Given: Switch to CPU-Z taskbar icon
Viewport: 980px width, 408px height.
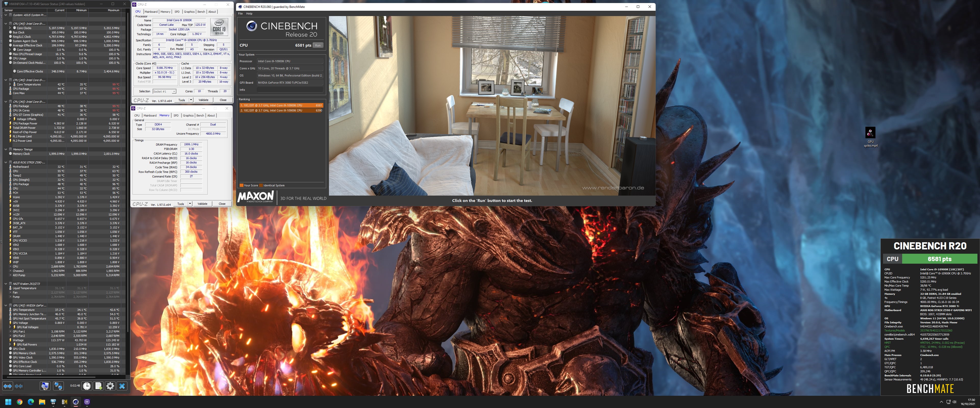Looking at the screenshot, I should 87,402.
